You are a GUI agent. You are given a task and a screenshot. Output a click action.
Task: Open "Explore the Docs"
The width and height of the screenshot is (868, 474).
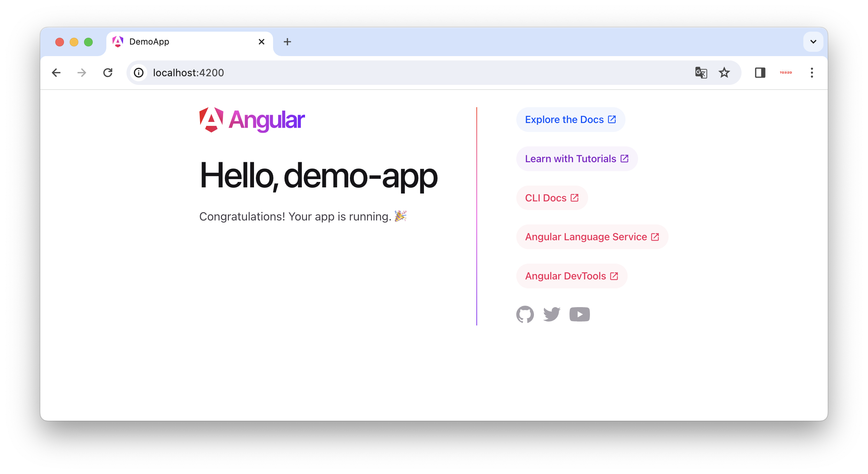[x=570, y=119]
